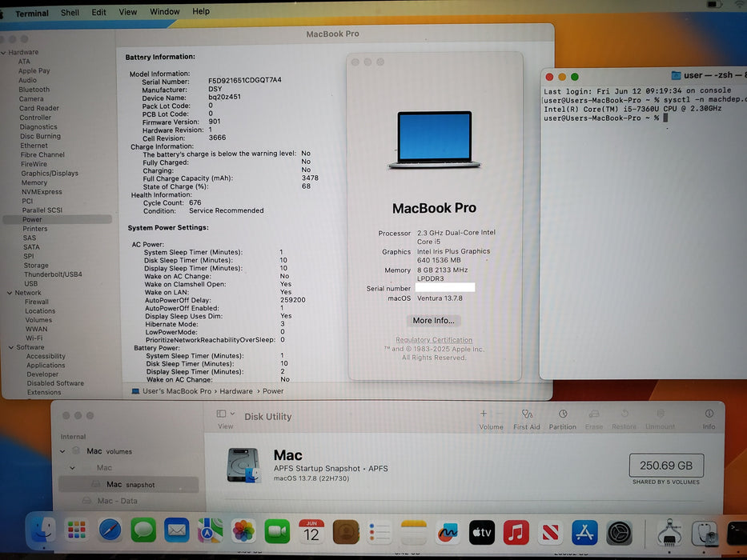Click Hardware in the path bar
Screen dimensions: 747x560
coord(236,391)
